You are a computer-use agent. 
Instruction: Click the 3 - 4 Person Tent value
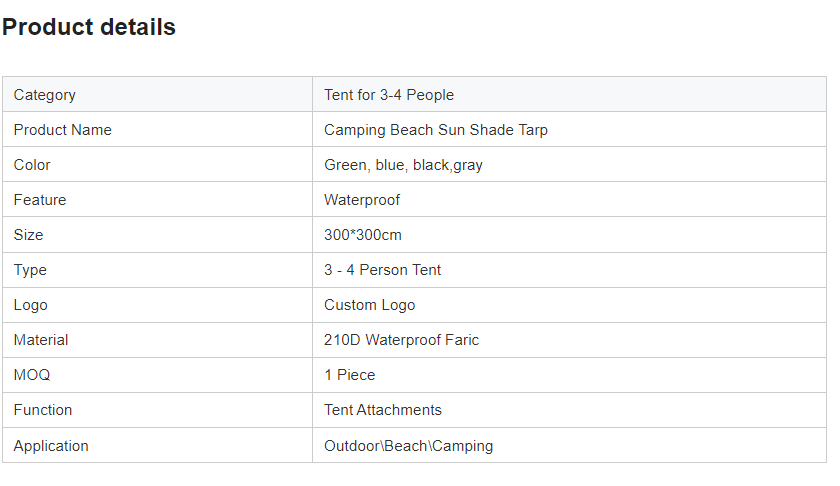pyautogui.click(x=382, y=270)
